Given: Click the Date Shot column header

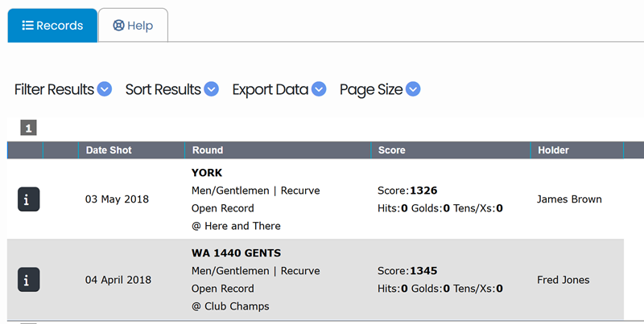Looking at the screenshot, I should [x=109, y=150].
